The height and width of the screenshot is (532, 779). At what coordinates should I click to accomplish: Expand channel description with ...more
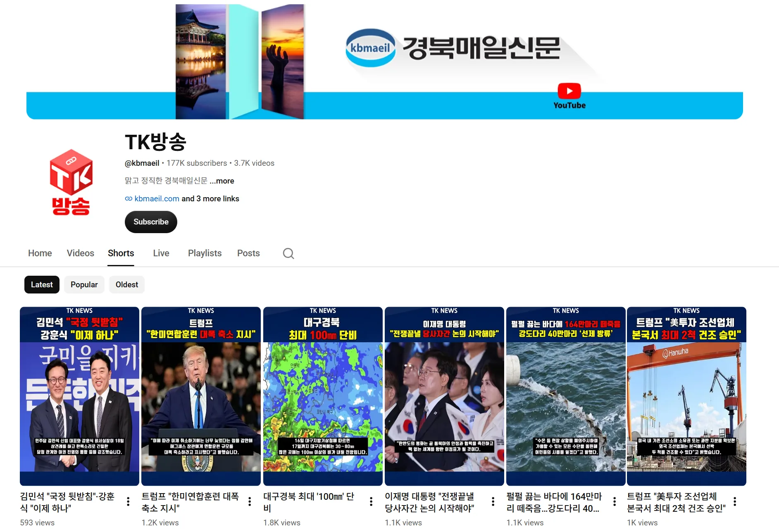click(x=222, y=181)
